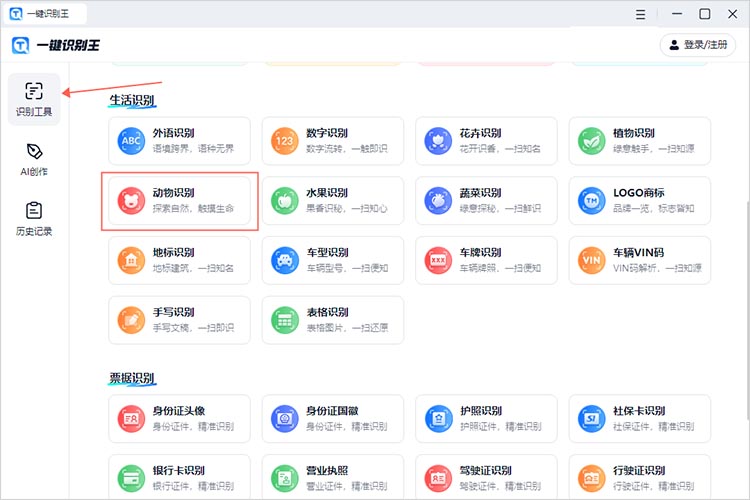The width and height of the screenshot is (750, 500).
Task: Open the 外语识别 card title
Action: (x=173, y=133)
